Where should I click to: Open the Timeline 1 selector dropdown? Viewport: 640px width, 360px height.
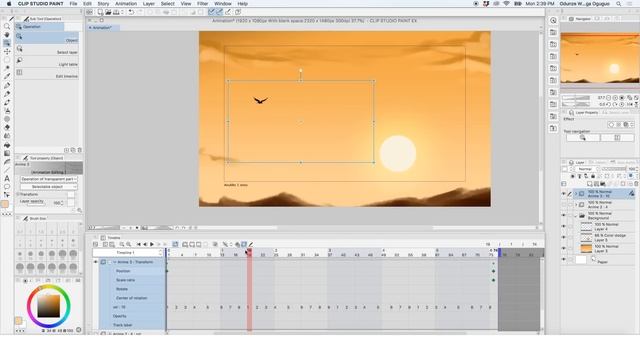point(128,253)
